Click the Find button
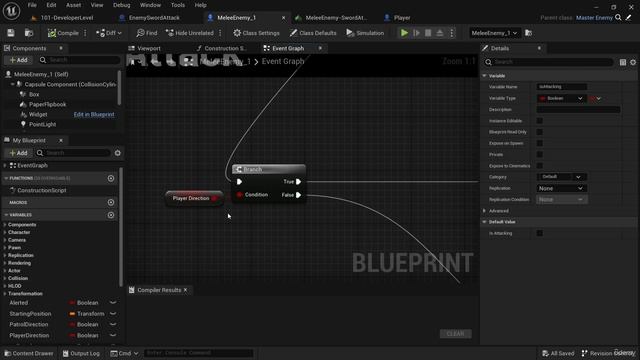Screen dimensions: 640x360 (x=147, y=33)
